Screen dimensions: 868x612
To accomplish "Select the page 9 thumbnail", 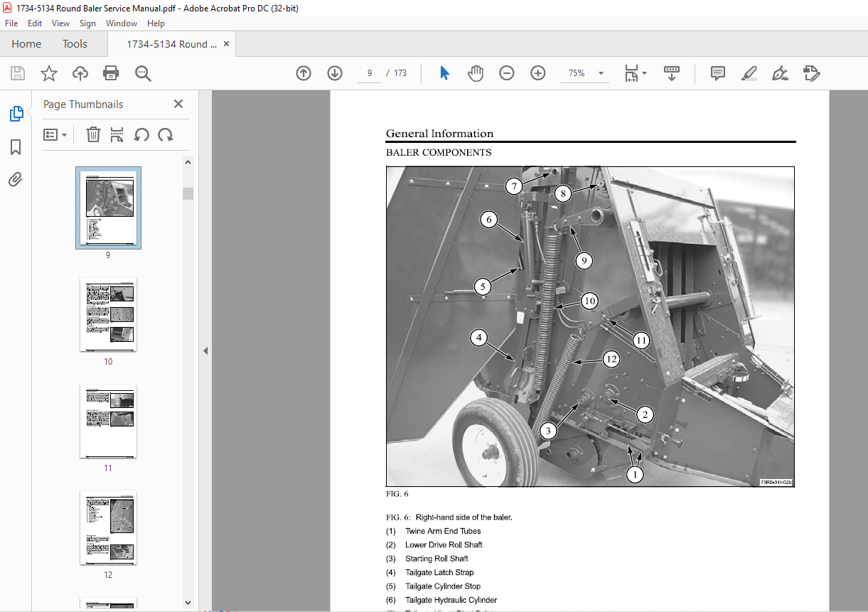I will (108, 208).
